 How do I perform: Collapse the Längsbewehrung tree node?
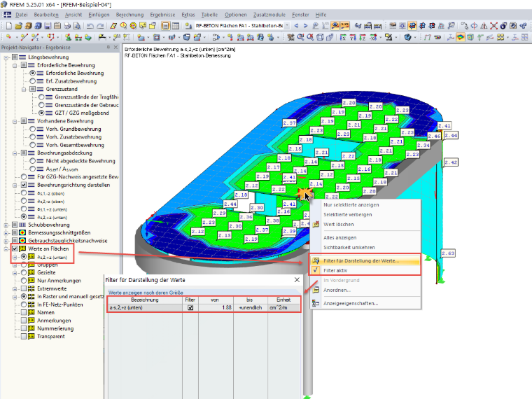pos(6,57)
